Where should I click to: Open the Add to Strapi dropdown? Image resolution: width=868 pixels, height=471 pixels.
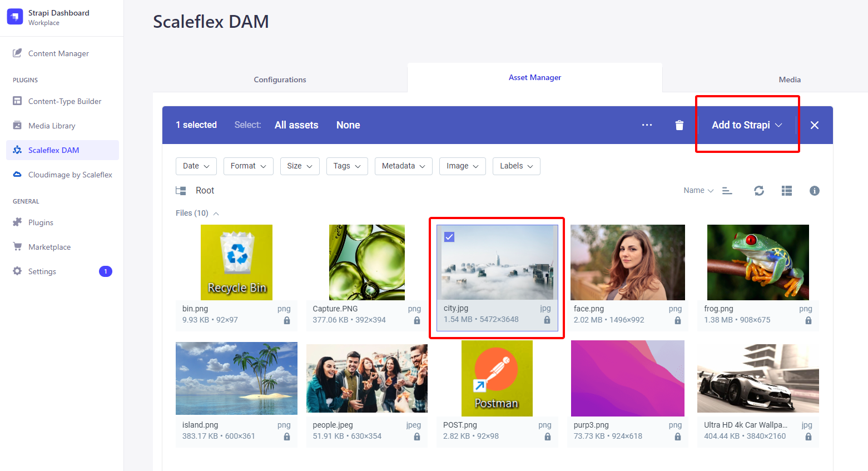point(747,125)
